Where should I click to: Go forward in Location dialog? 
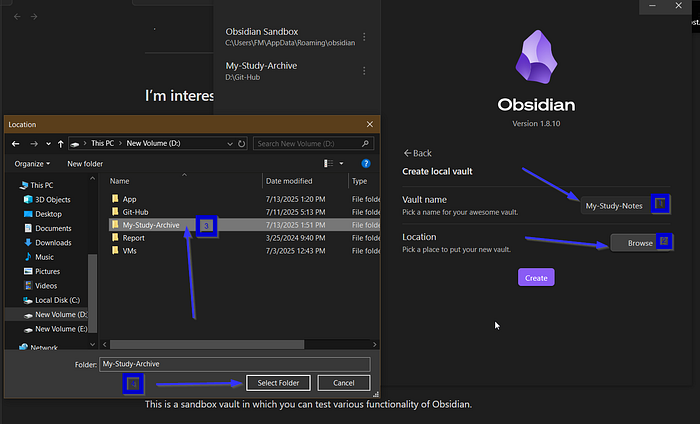[33, 144]
